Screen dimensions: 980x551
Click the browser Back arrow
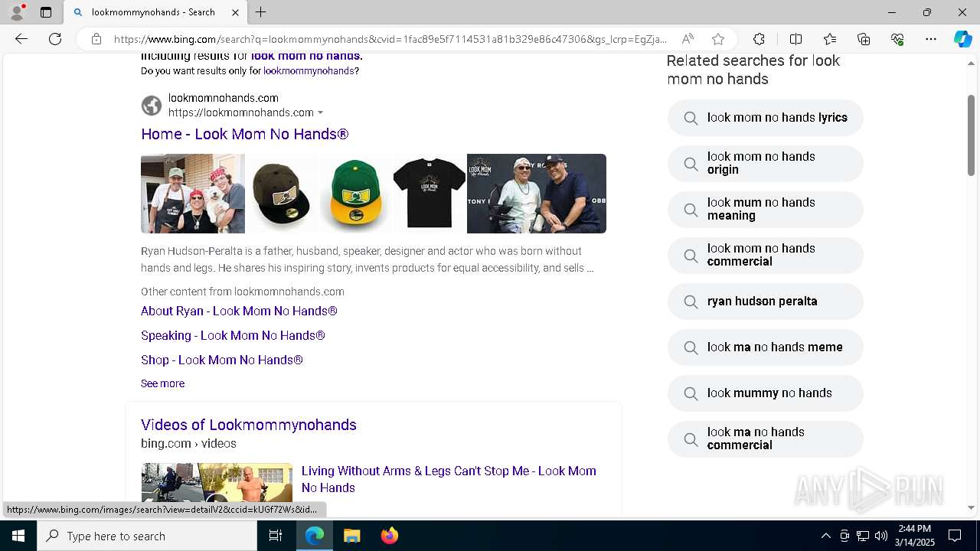coord(21,39)
